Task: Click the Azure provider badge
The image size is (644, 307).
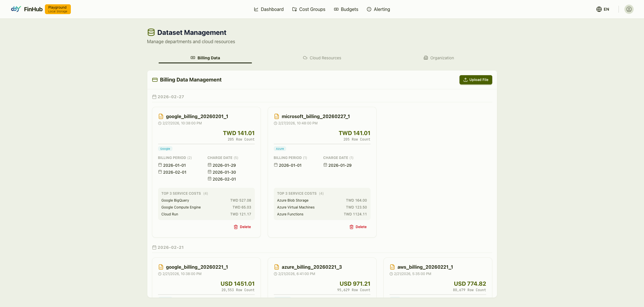Action: click(280, 149)
